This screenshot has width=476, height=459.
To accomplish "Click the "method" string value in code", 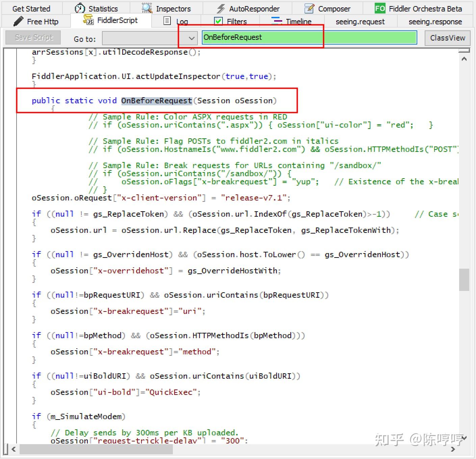I will (x=197, y=352).
